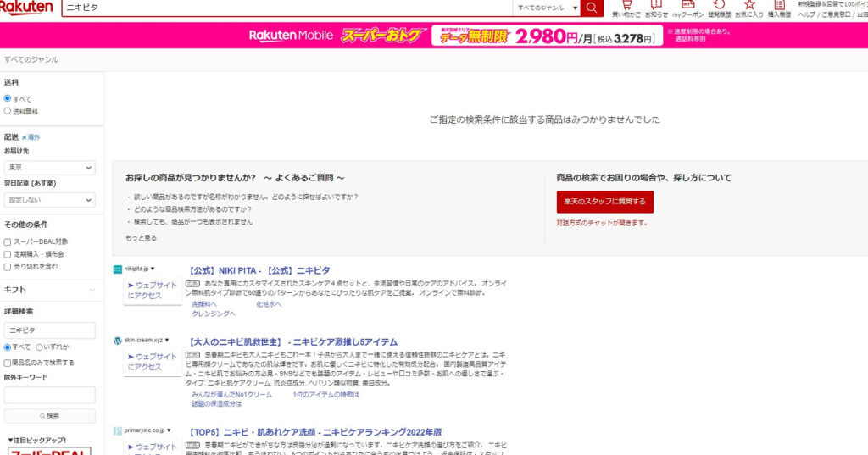Open the myクーポン coupon icon
Image resolution: width=868 pixels, height=455 pixels.
pos(688,8)
